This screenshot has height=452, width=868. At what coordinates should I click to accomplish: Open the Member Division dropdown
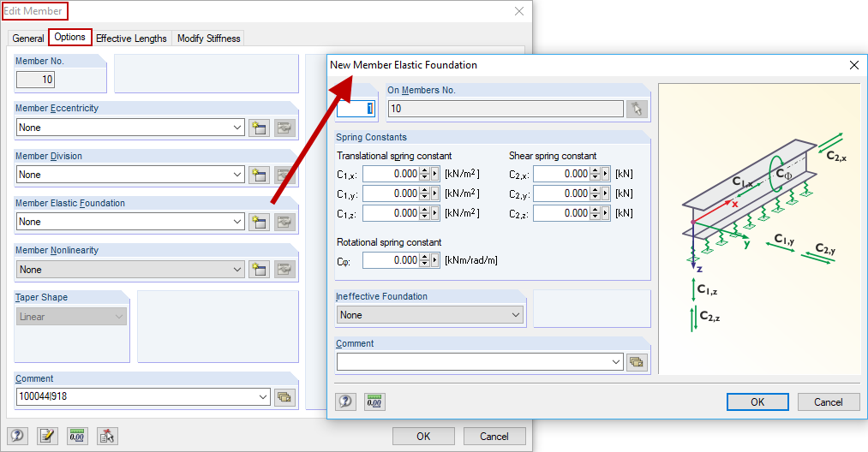237,175
